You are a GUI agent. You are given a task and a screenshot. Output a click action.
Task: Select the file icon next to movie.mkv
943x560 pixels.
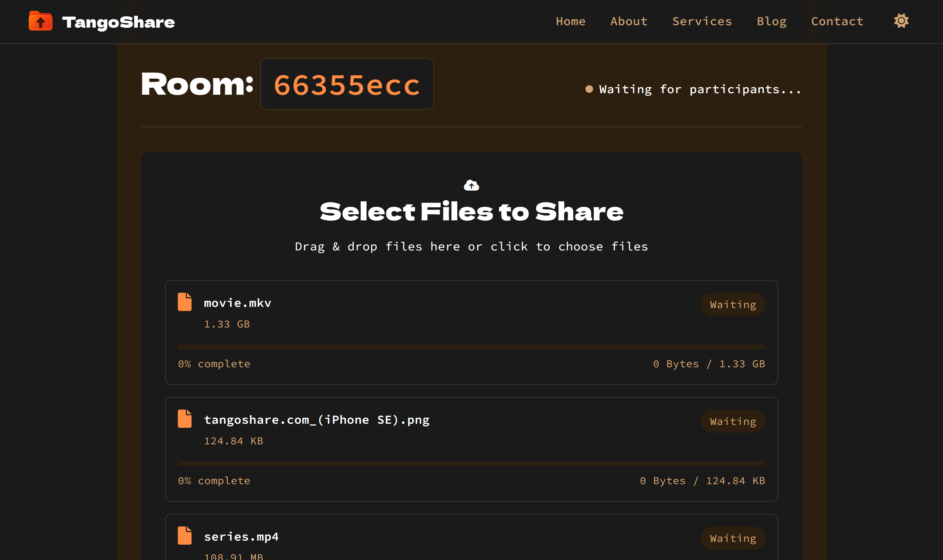click(185, 301)
